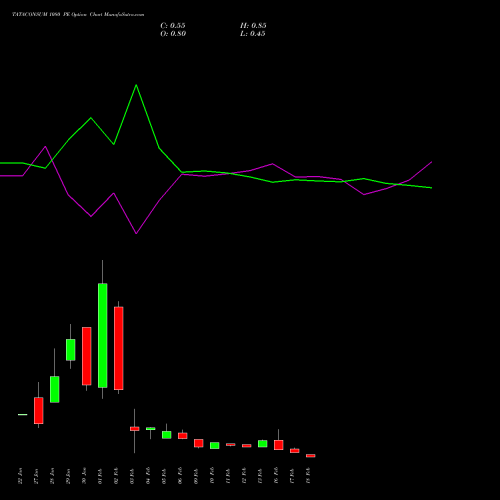Select the 27 Jan date label
This screenshot has width=500, height=500.
pyautogui.click(x=36, y=476)
